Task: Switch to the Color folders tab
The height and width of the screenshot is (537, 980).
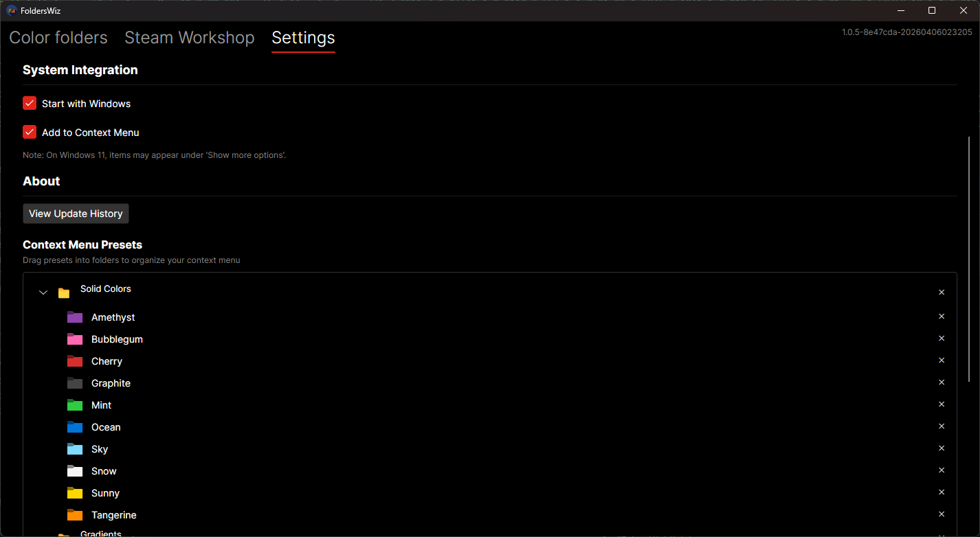Action: [58, 38]
